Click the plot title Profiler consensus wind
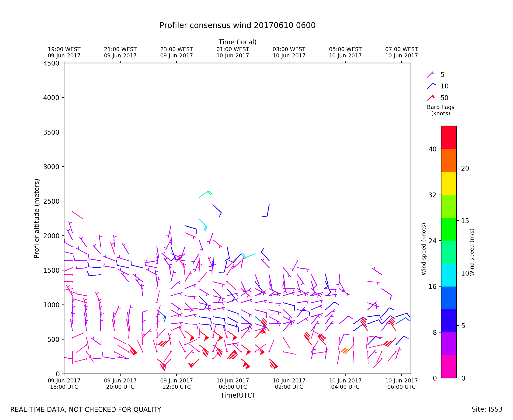This screenshot has width=513, height=420. [x=237, y=25]
